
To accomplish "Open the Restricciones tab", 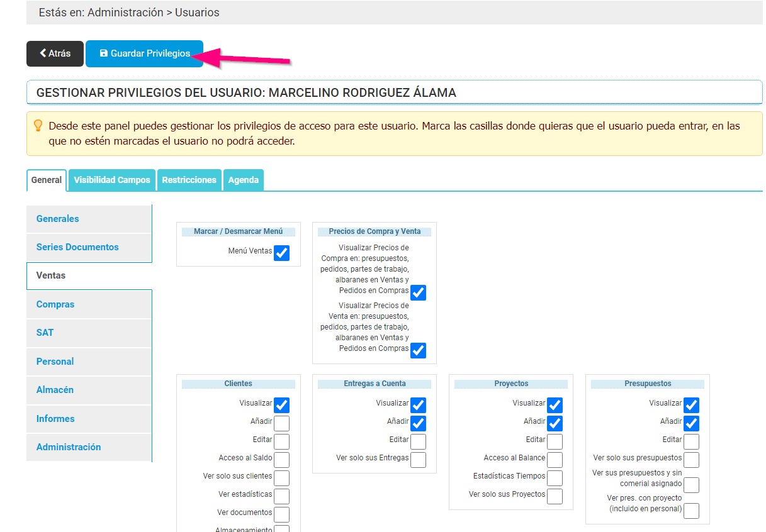I will click(x=189, y=180).
